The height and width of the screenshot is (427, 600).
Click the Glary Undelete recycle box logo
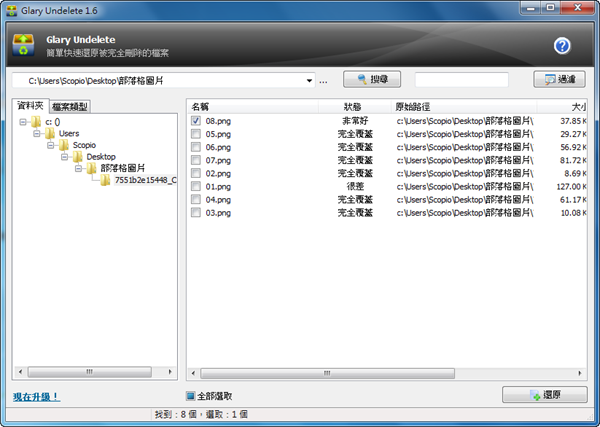(x=23, y=45)
